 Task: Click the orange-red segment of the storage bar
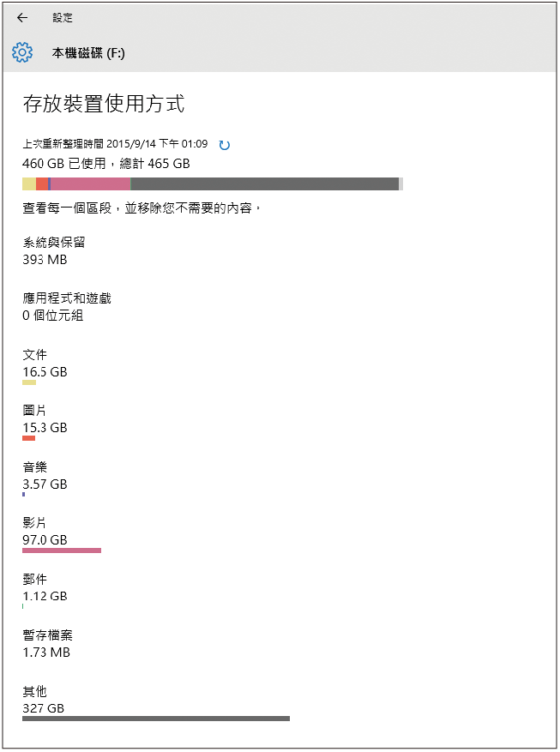coord(42,183)
